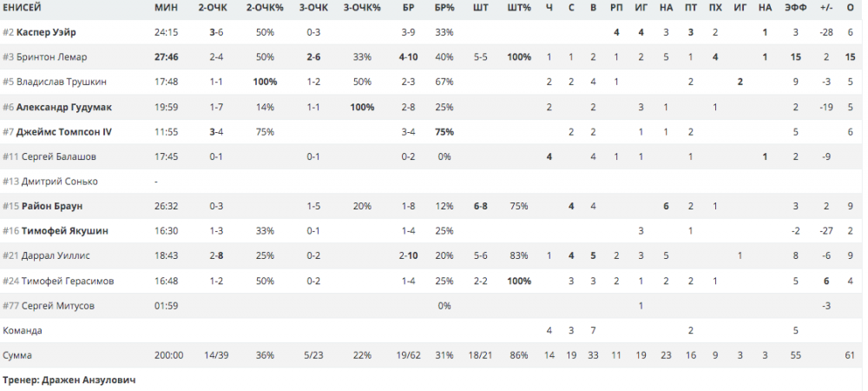868x391 pixels.
Task: Sort table by МИН column header
Action: (x=168, y=8)
